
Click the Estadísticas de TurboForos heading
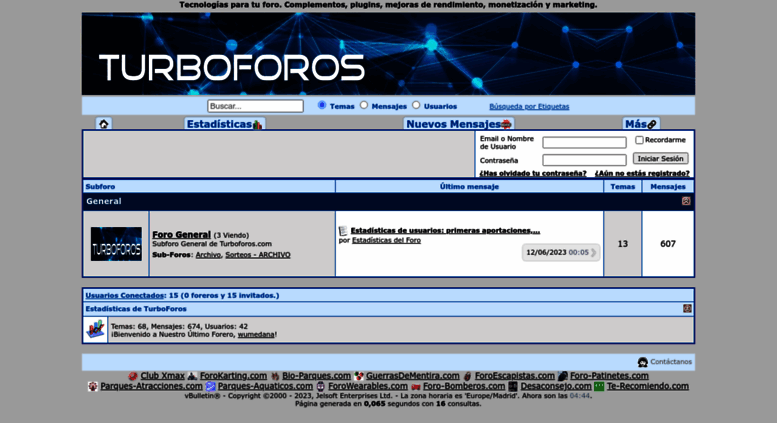pyautogui.click(x=136, y=309)
